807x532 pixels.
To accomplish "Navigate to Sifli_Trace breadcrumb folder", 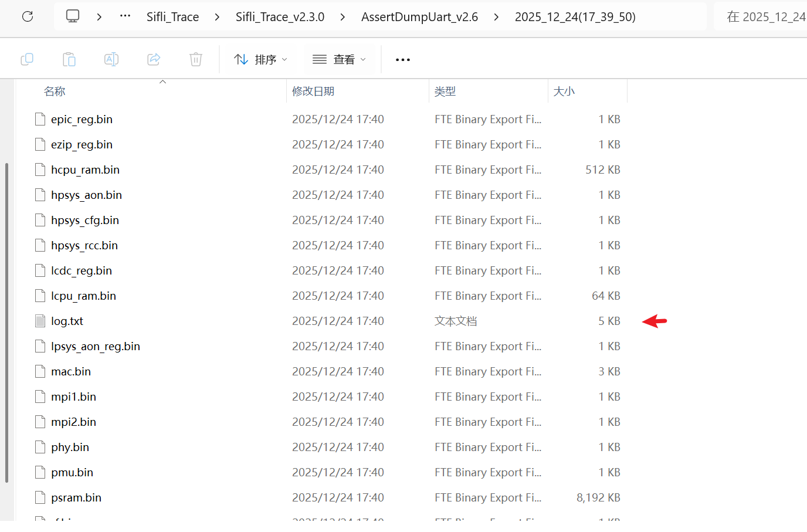I will [172, 17].
